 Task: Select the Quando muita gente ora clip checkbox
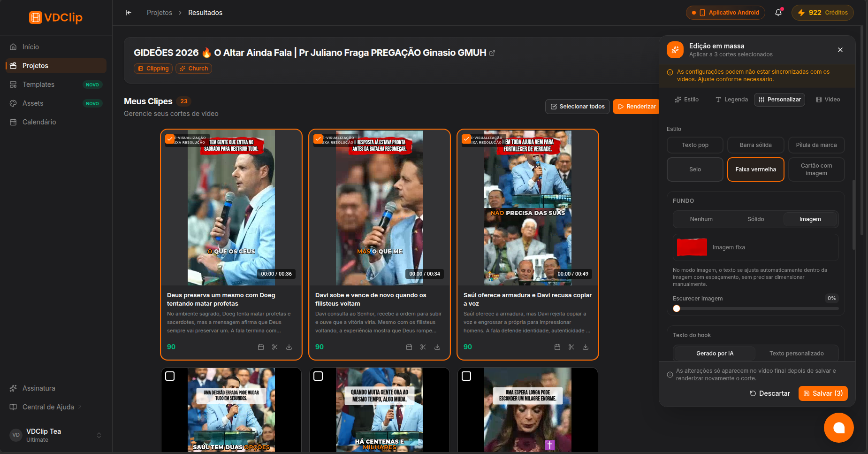(x=318, y=376)
